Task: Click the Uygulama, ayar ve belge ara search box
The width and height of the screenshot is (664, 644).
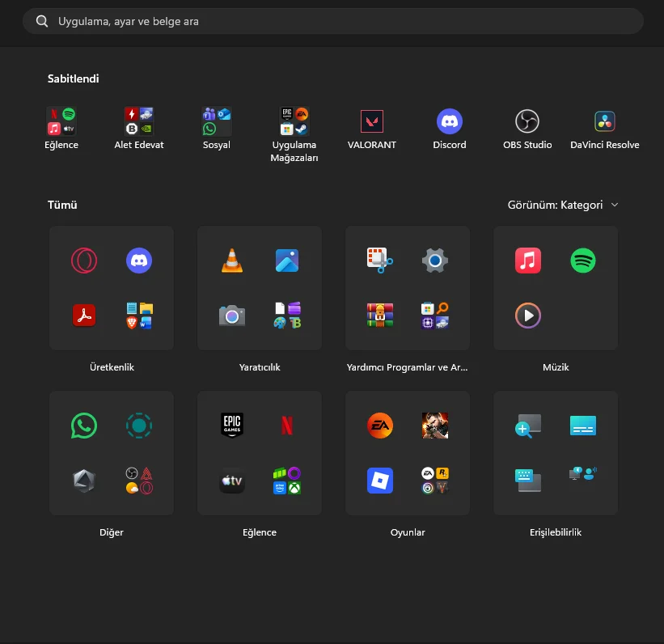Action: pyautogui.click(x=333, y=21)
